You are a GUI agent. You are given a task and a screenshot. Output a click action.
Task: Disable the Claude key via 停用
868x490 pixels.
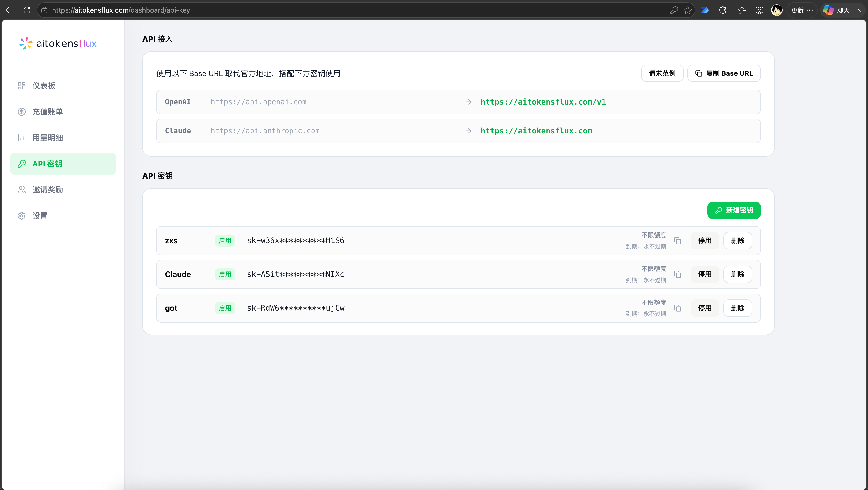(705, 274)
